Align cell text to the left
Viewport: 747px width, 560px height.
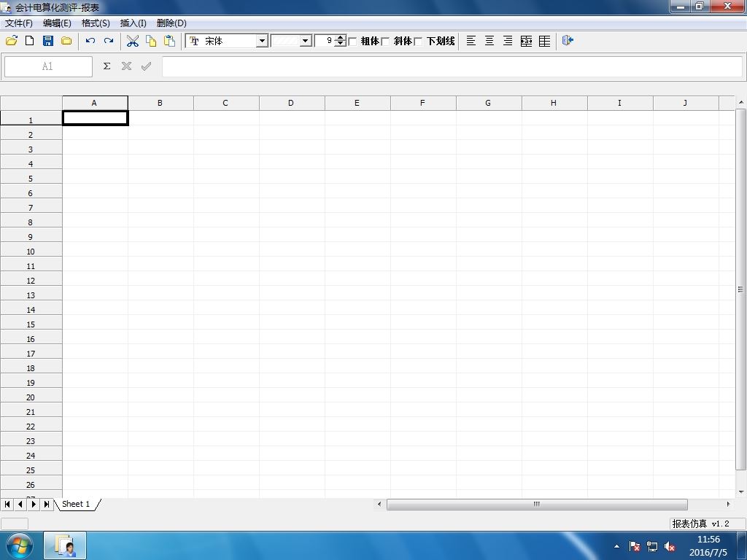click(x=471, y=41)
